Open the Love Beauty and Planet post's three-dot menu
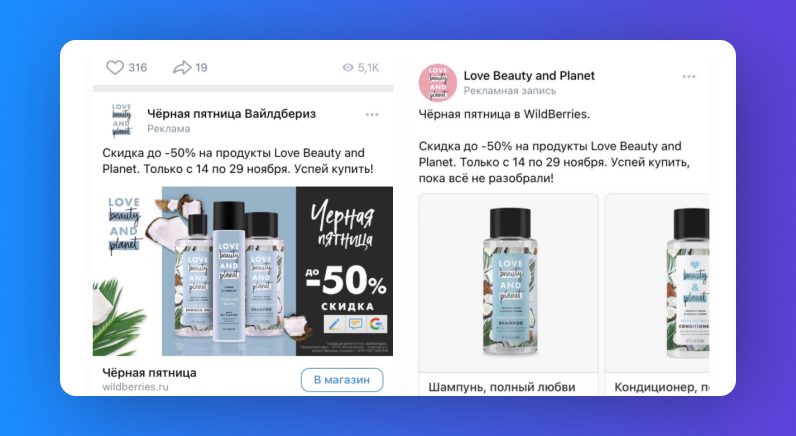 689,77
